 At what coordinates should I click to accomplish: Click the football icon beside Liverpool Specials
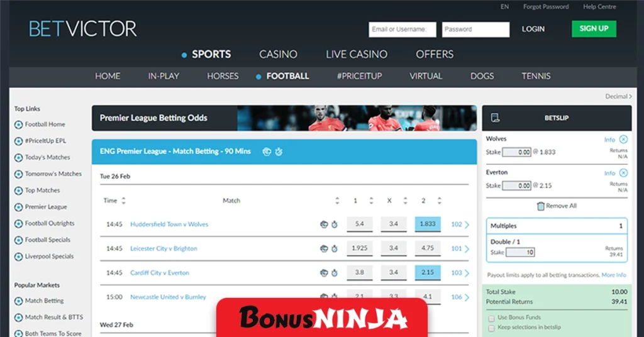point(18,257)
